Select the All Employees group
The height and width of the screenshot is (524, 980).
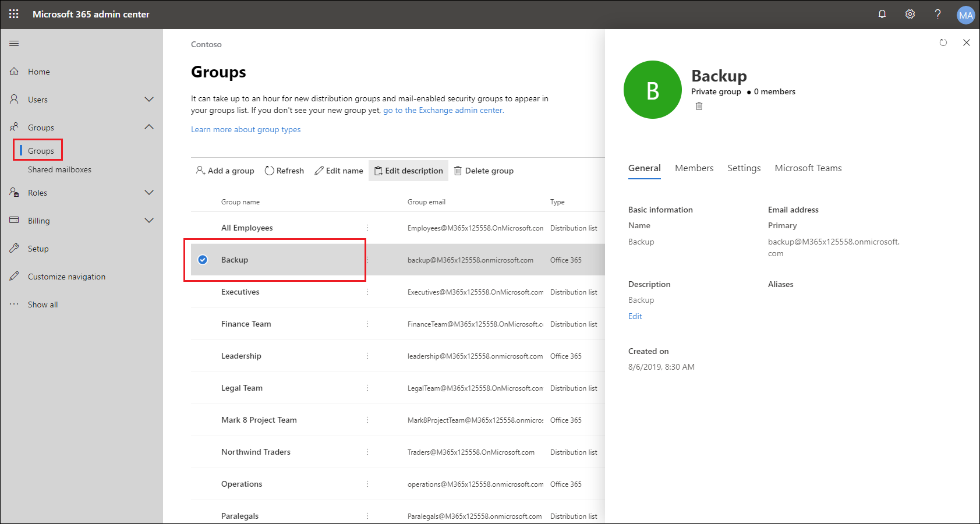coord(247,228)
